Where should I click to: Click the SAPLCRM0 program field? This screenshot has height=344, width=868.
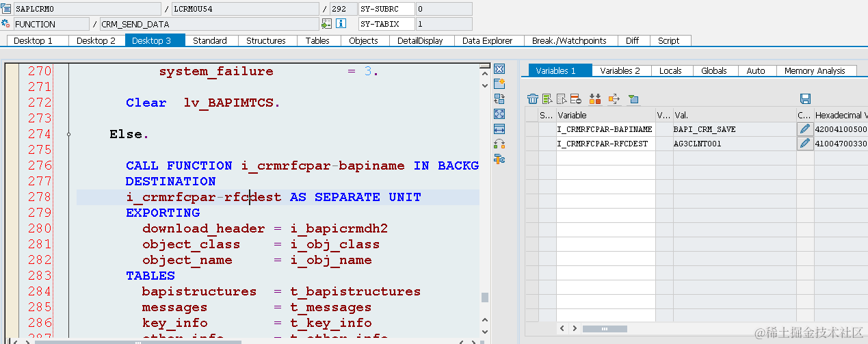(86, 9)
